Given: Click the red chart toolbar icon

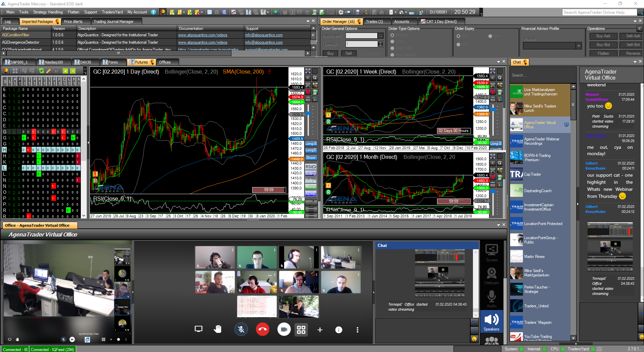Looking at the screenshot, I should pyautogui.click(x=233, y=12).
